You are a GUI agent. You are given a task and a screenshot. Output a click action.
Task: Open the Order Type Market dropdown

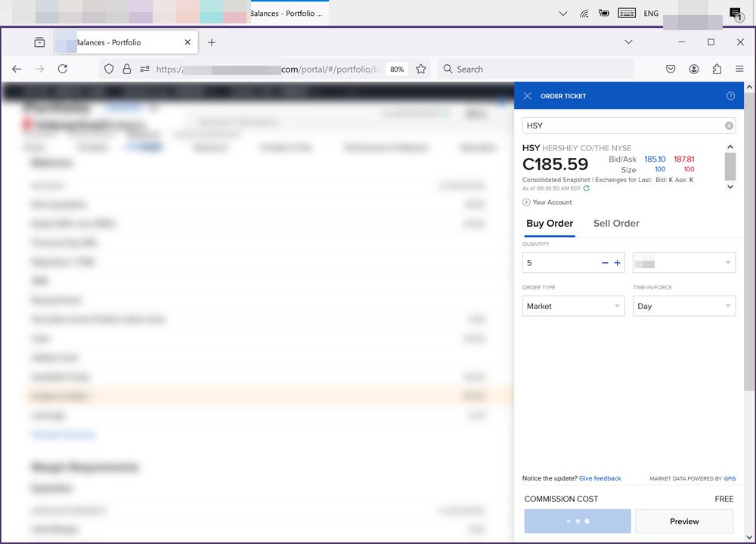pyautogui.click(x=573, y=306)
